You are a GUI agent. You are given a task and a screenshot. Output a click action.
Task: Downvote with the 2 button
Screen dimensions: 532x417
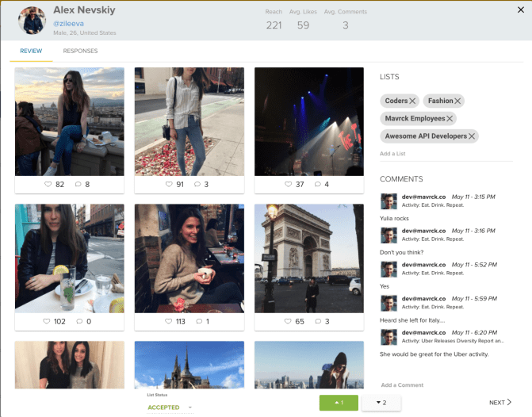point(381,403)
